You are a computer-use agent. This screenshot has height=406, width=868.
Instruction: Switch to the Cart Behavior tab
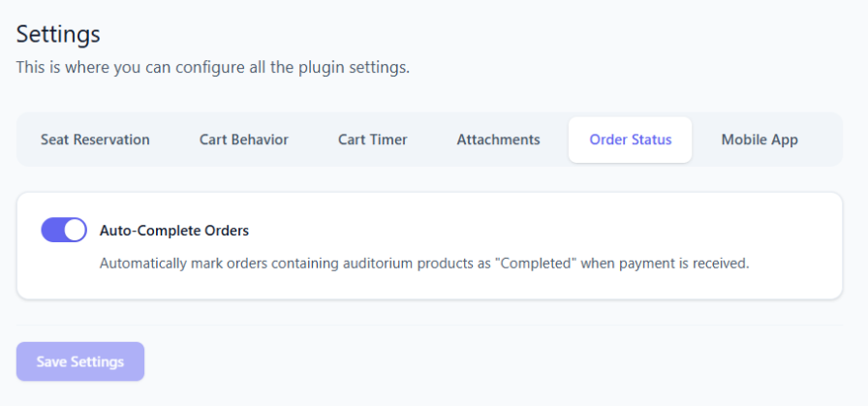[x=244, y=140]
